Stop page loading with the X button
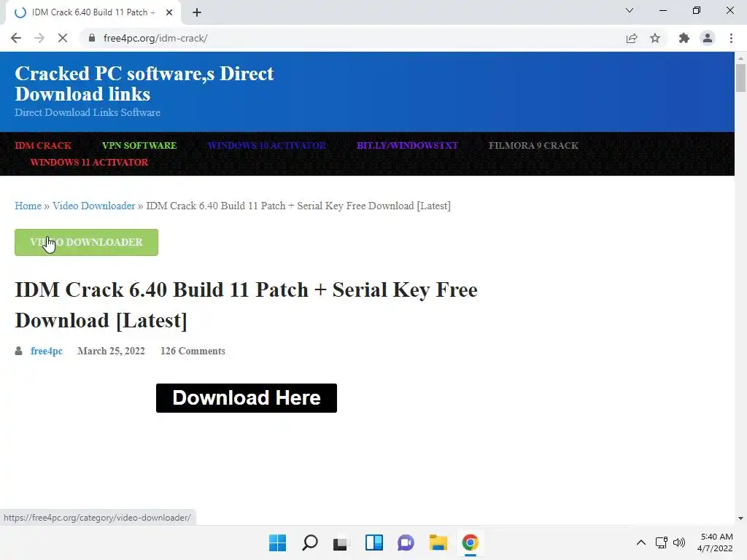This screenshot has width=747, height=560. [63, 38]
